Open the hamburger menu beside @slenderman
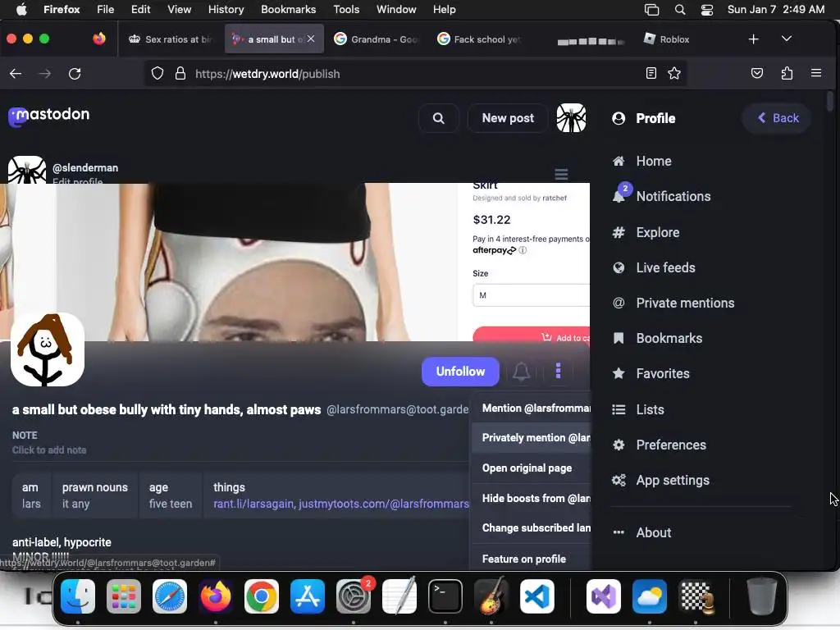The width and height of the screenshot is (840, 630). (x=561, y=175)
